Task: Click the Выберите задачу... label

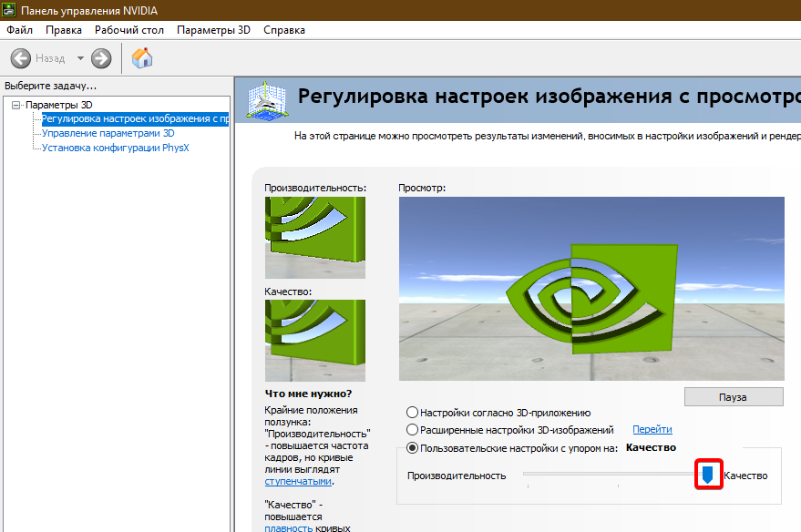Action: (x=50, y=86)
